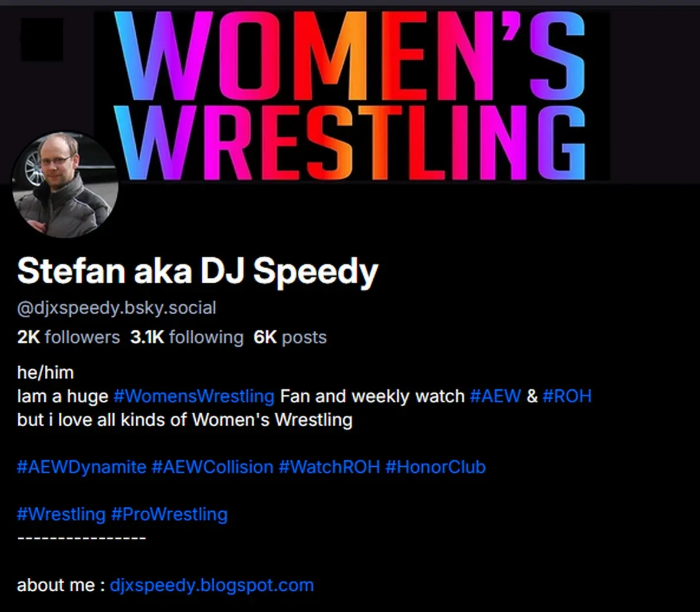Open the 3.1K following list
This screenshot has height=612, width=700.
coord(186,337)
